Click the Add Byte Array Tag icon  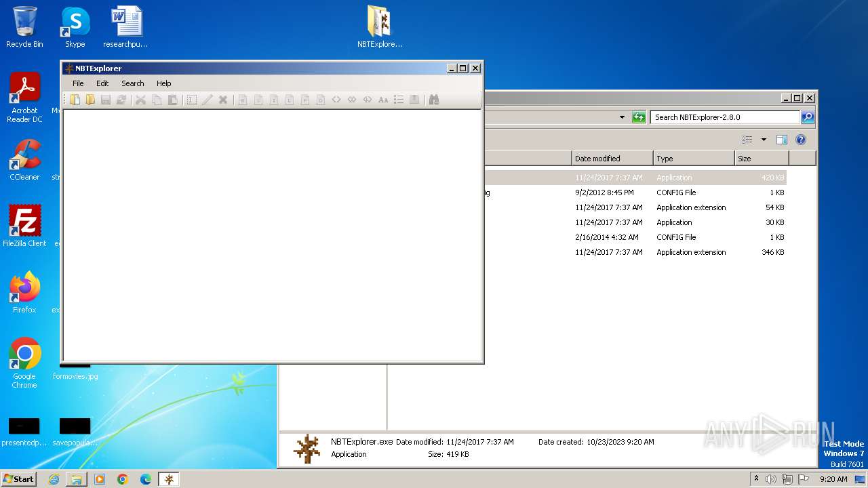(x=336, y=100)
